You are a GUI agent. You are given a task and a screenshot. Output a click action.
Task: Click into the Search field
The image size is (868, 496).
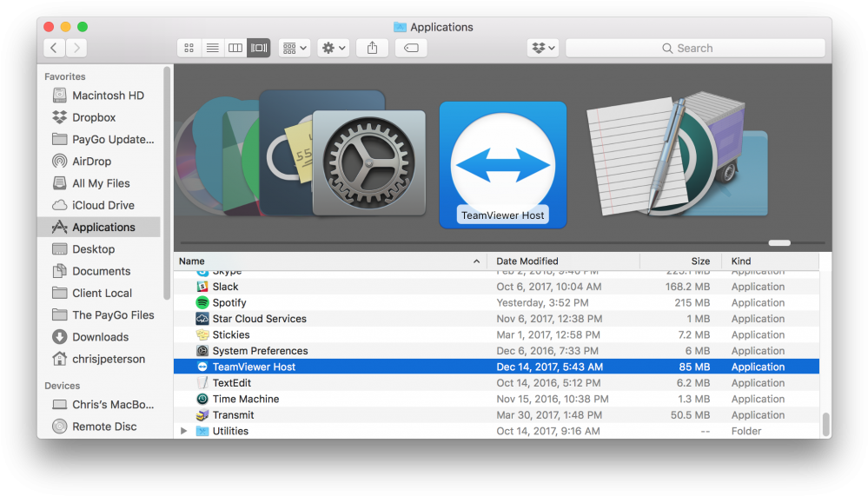pyautogui.click(x=695, y=48)
